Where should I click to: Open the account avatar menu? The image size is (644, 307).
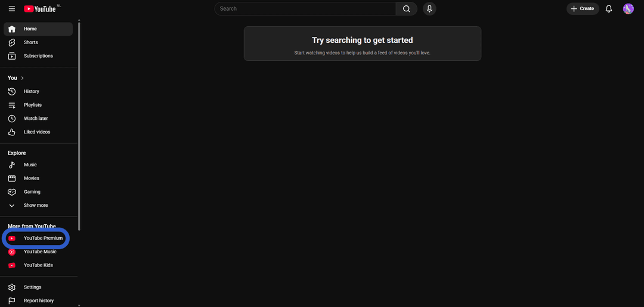click(628, 8)
